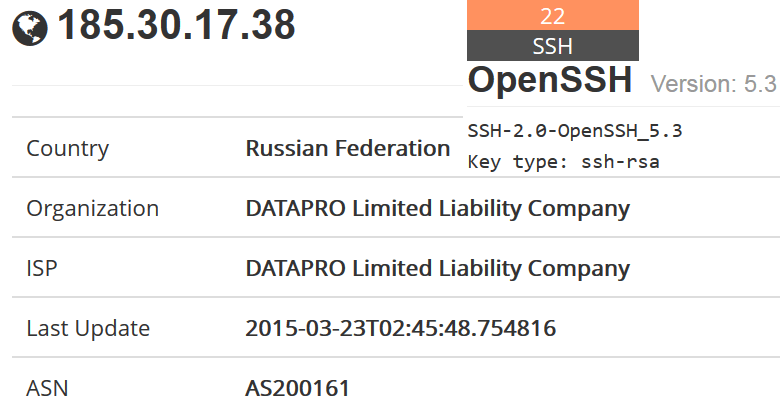The width and height of the screenshot is (780, 406).
Task: Click DATAPRO value in ISP row
Action: (x=438, y=269)
